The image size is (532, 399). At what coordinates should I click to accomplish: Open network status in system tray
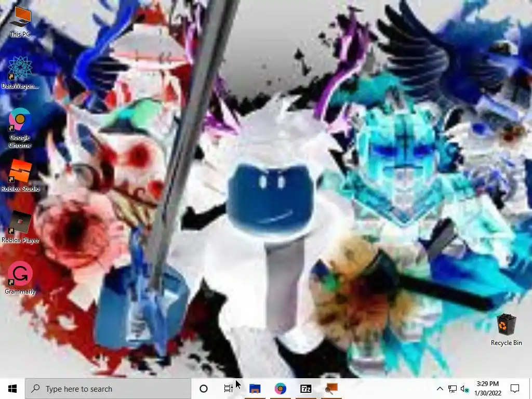click(x=453, y=389)
